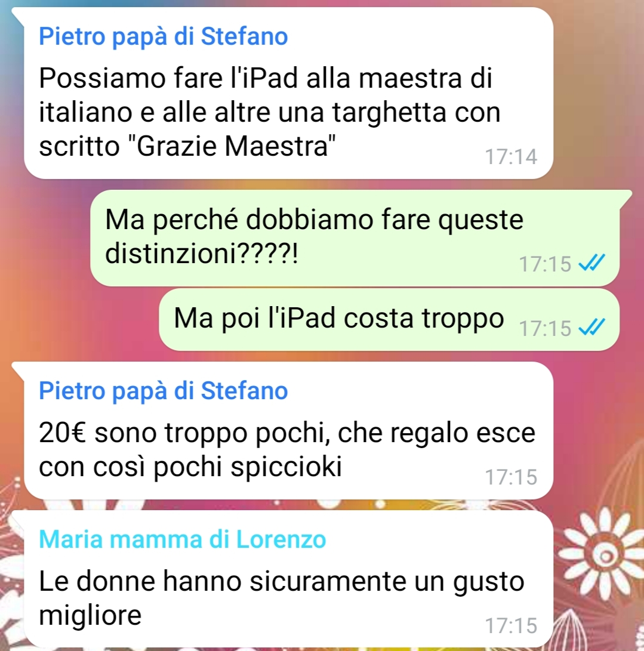644x651 pixels.
Task: Tap the double-check read receipt on 'distinzioni' message
Action: click(591, 263)
